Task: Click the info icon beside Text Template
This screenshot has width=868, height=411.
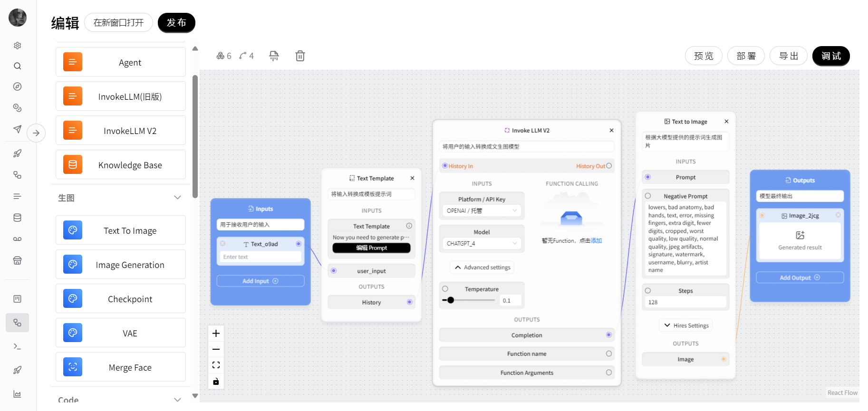Action: pyautogui.click(x=409, y=226)
